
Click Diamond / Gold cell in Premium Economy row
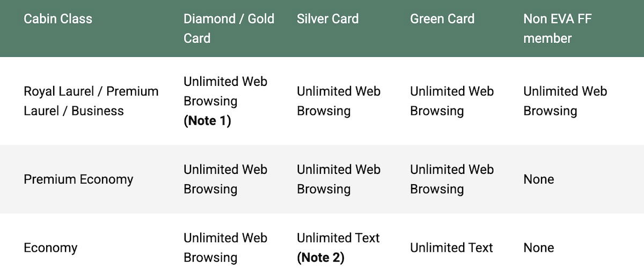tap(225, 179)
